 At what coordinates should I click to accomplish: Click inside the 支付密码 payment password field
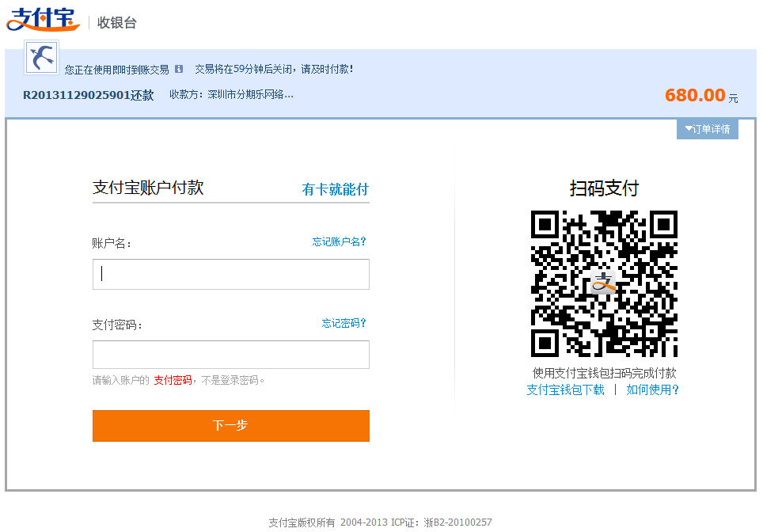click(x=230, y=355)
